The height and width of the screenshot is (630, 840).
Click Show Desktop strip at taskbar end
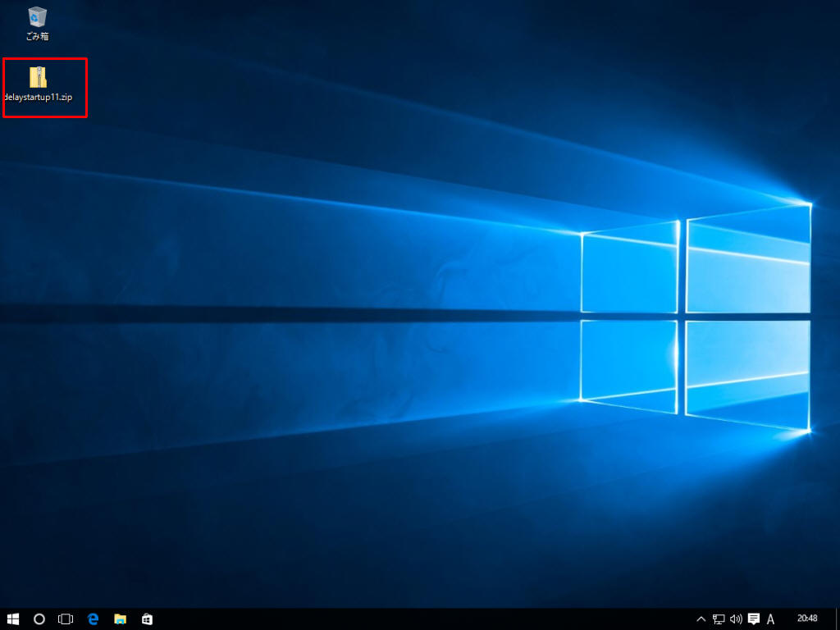point(838,619)
